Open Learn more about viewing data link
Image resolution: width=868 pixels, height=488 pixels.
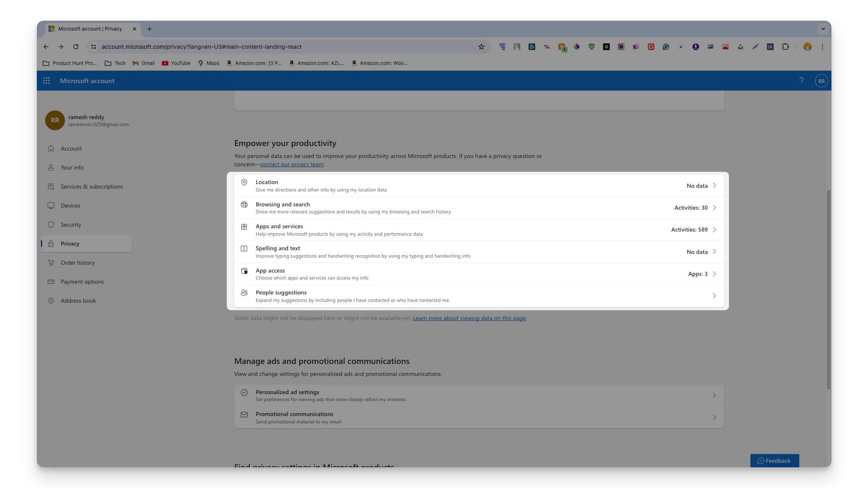469,318
